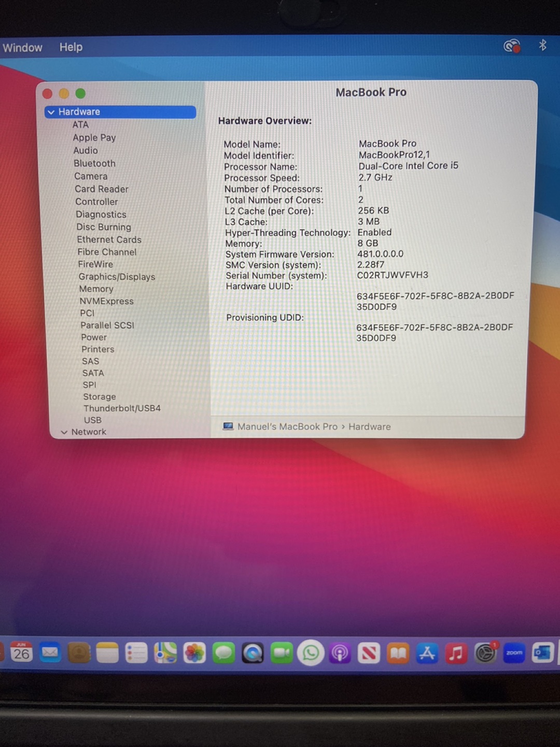The image size is (560, 747).
Task: Open Notes from the Dock
Action: [x=108, y=653]
